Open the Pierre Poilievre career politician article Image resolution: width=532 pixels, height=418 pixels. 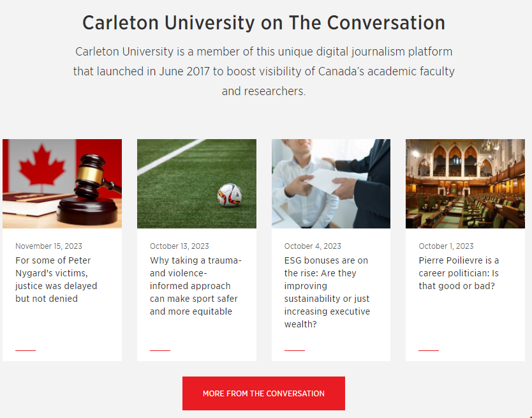459,273
